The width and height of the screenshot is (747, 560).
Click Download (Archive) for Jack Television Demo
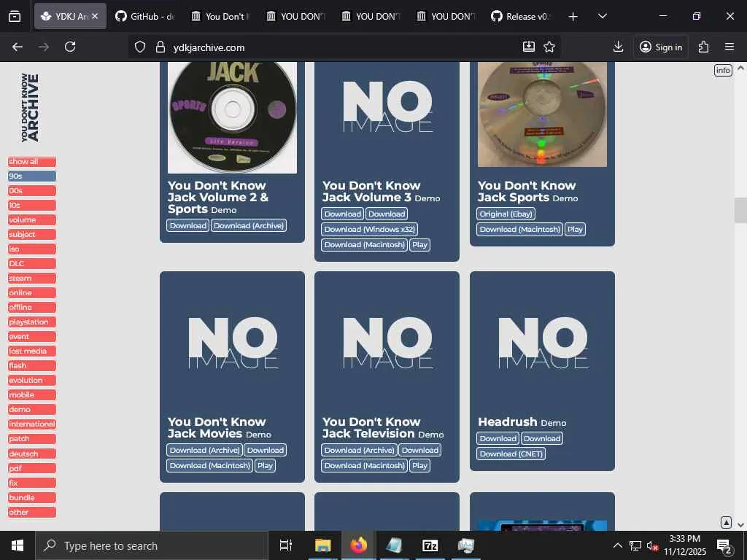coord(360,451)
